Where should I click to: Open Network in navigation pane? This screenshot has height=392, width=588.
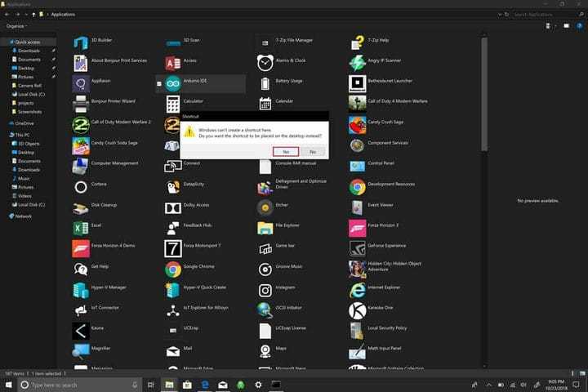pos(23,216)
